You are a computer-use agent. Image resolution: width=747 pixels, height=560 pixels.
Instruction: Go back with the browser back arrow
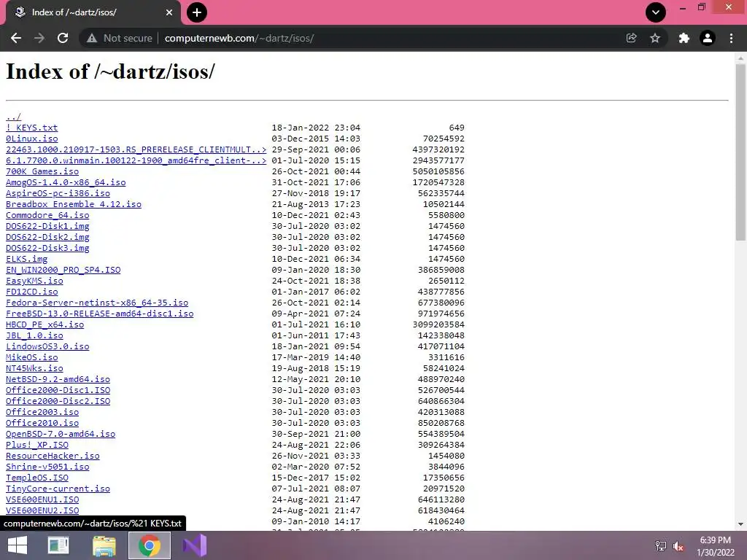pos(16,38)
